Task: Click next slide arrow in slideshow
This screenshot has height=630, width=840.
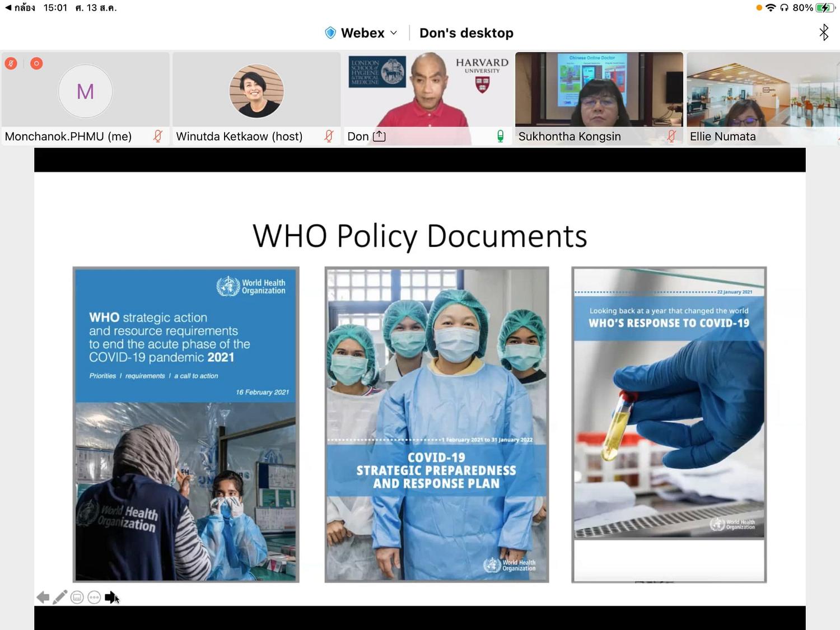Action: 111,598
